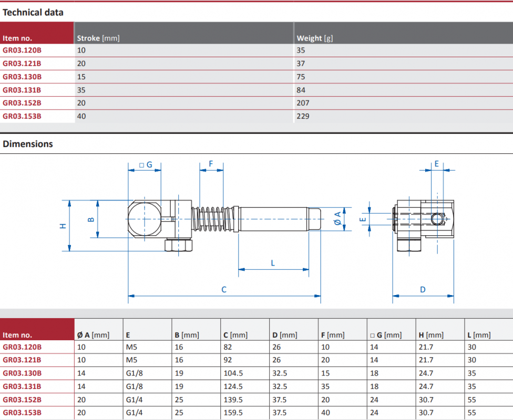Select GR03.120B in the Dimensions table
The image size is (513, 420).
22,347
